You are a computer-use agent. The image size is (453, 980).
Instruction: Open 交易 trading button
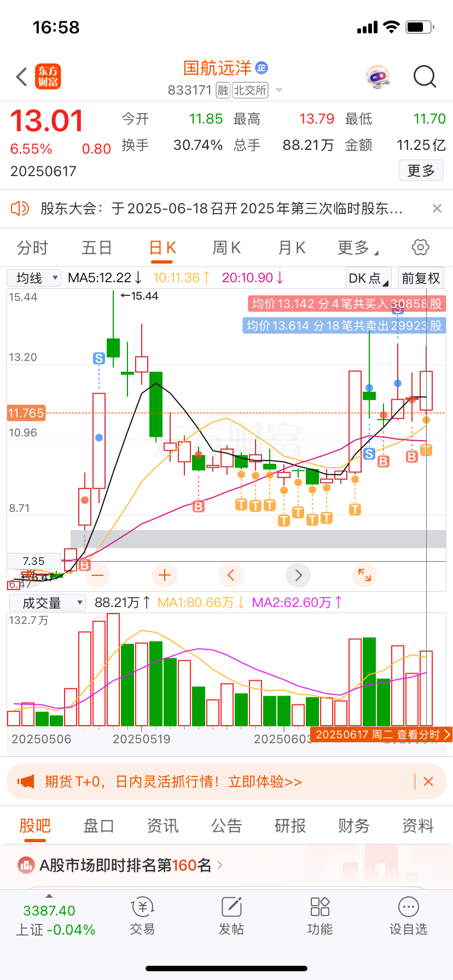click(142, 917)
